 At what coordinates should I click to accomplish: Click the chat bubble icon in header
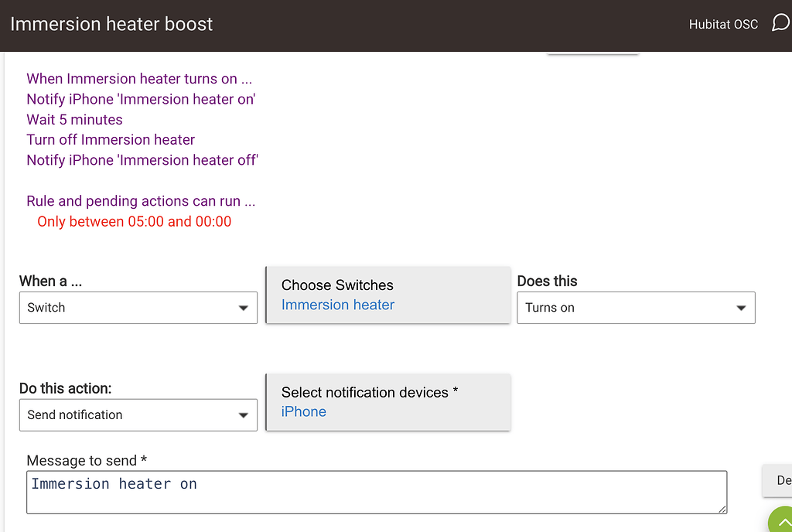pyautogui.click(x=781, y=23)
